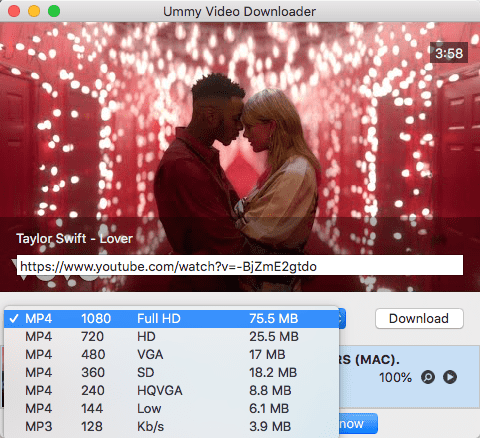Select the MP4 1080 Full HD option
The width and height of the screenshot is (480, 438).
coord(171,319)
